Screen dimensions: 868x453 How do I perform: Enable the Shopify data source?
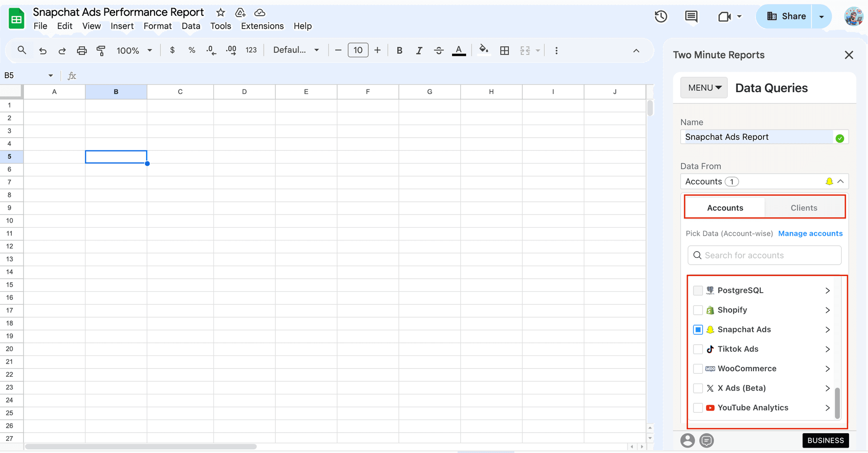coord(698,310)
